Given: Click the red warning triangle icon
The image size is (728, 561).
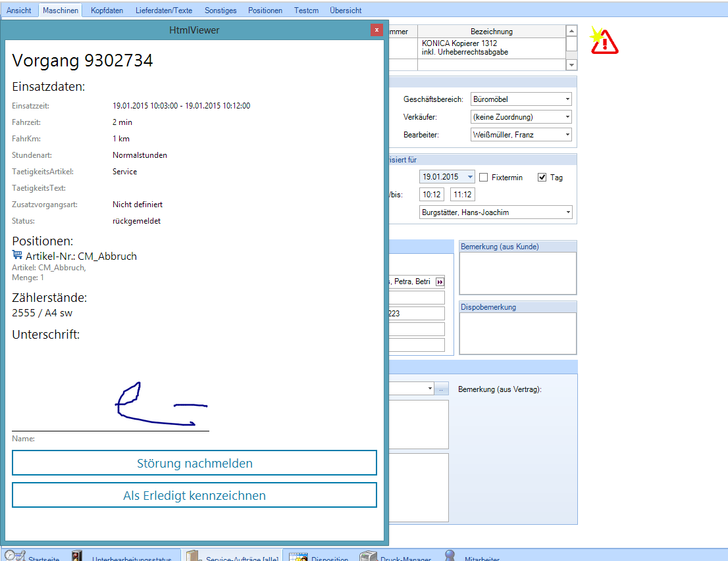Looking at the screenshot, I should tap(604, 41).
